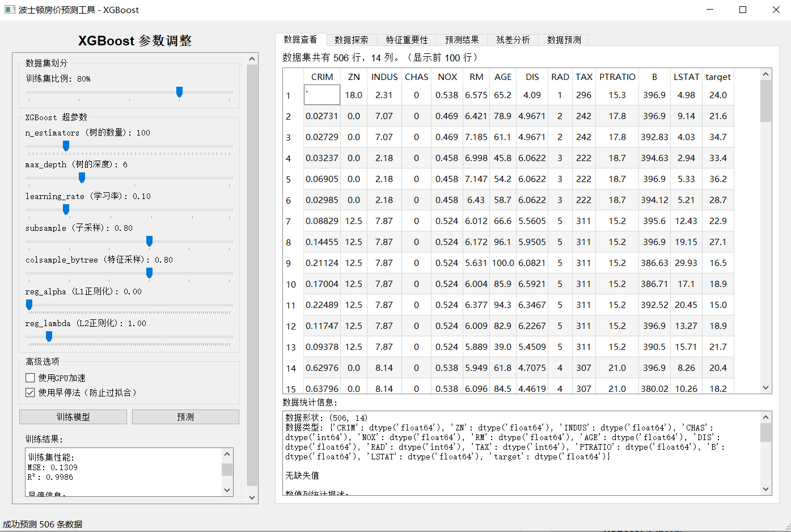Click the MSE: 0.1309 result text
The width and height of the screenshot is (791, 532).
click(x=53, y=467)
